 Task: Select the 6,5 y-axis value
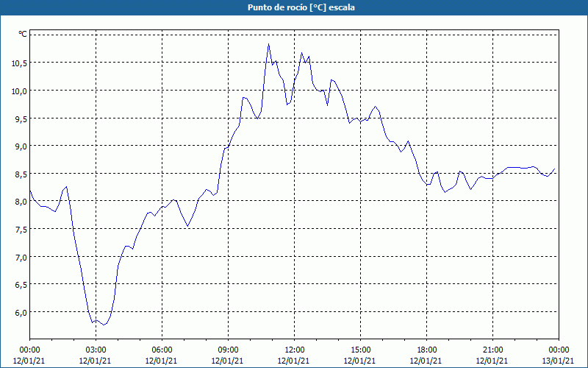pos(21,285)
